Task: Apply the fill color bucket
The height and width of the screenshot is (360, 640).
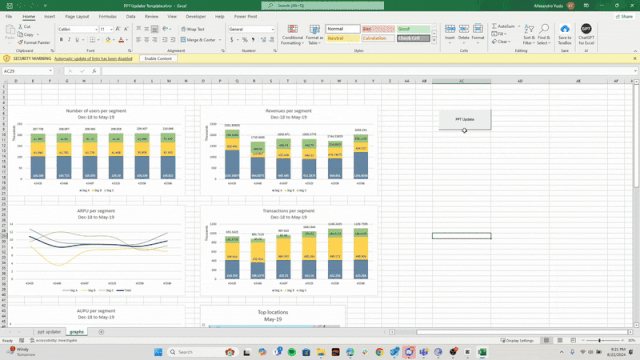Action: click(x=108, y=40)
